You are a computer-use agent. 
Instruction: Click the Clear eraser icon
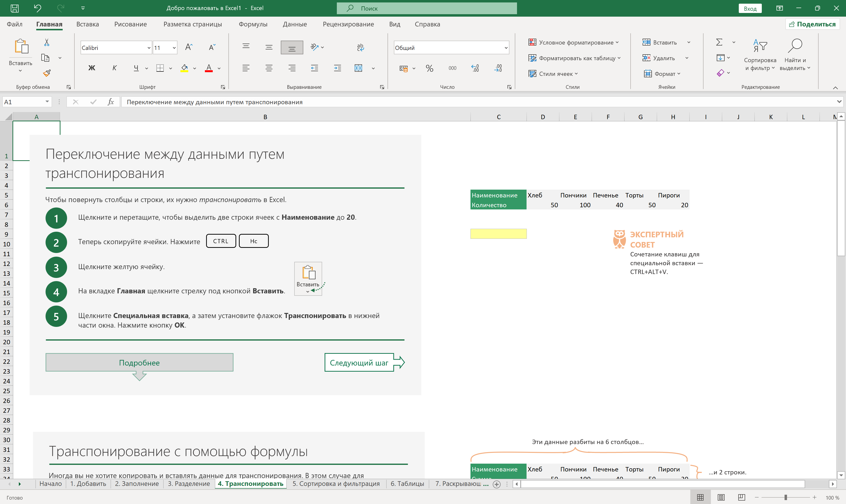coord(720,73)
